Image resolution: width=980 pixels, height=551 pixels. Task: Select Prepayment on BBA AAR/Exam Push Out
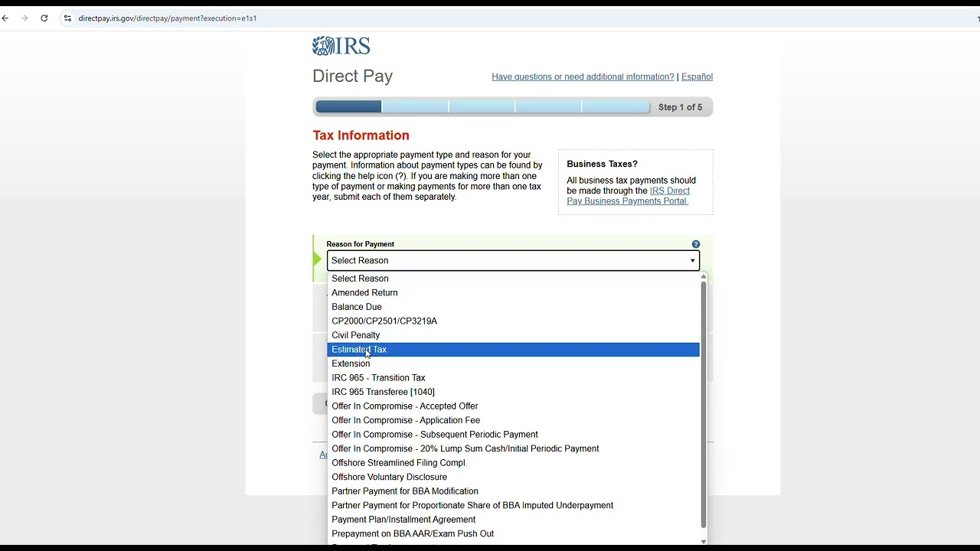tap(513, 533)
